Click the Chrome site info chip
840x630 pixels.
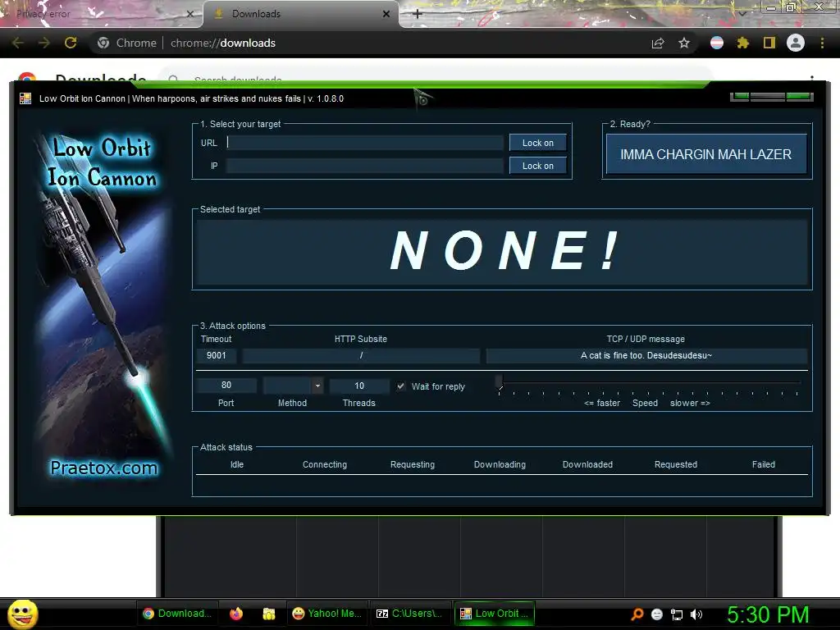tap(127, 43)
